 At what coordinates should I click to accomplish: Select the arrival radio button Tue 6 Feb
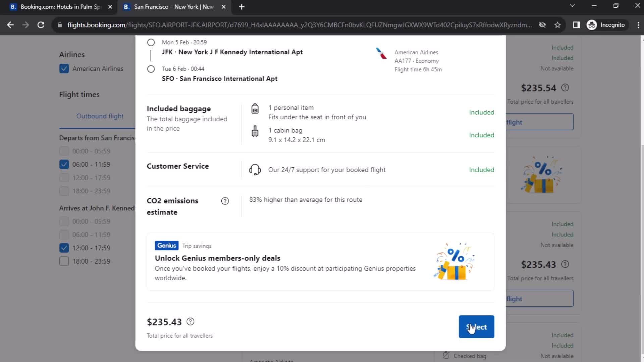[x=151, y=68]
